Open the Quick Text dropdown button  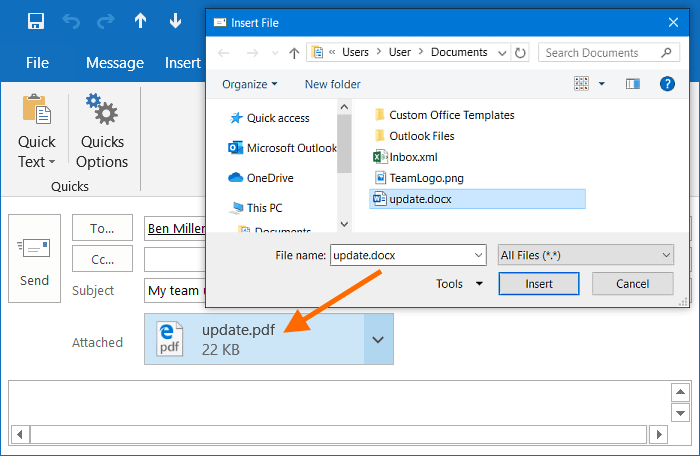click(37, 131)
